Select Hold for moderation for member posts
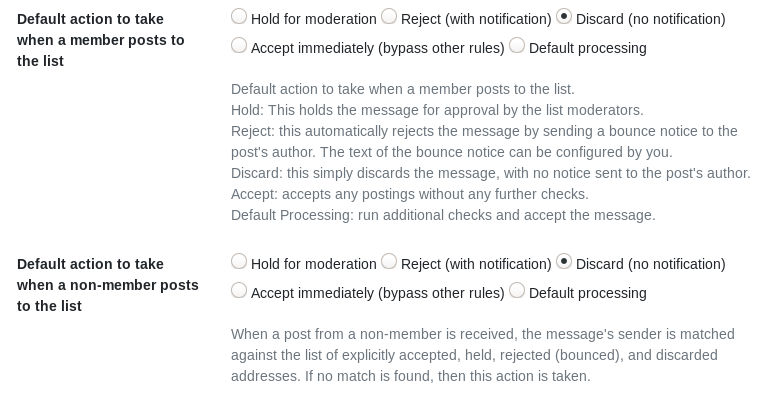The image size is (761, 393). pos(239,16)
